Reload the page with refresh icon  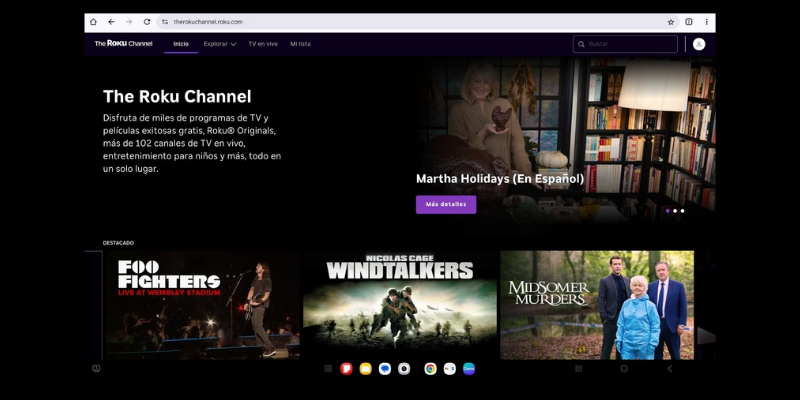coord(147,21)
